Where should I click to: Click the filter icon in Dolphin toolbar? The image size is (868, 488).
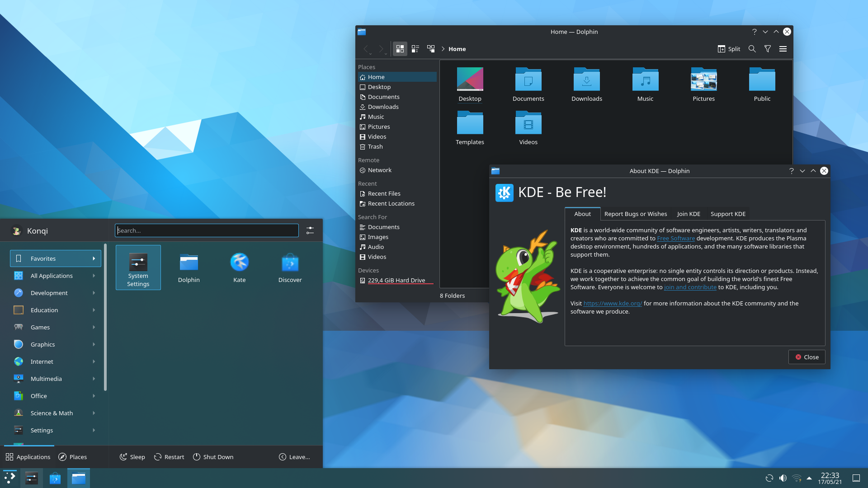[x=767, y=48]
